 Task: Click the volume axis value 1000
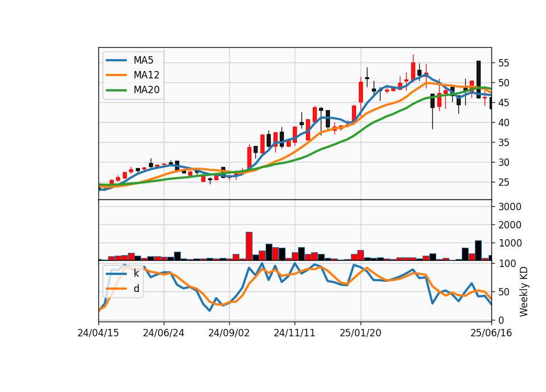(510, 243)
